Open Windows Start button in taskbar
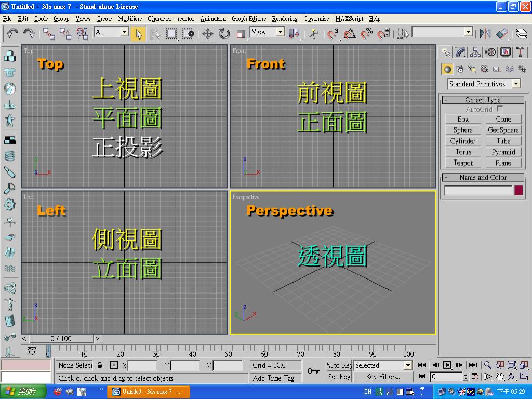 23,391
